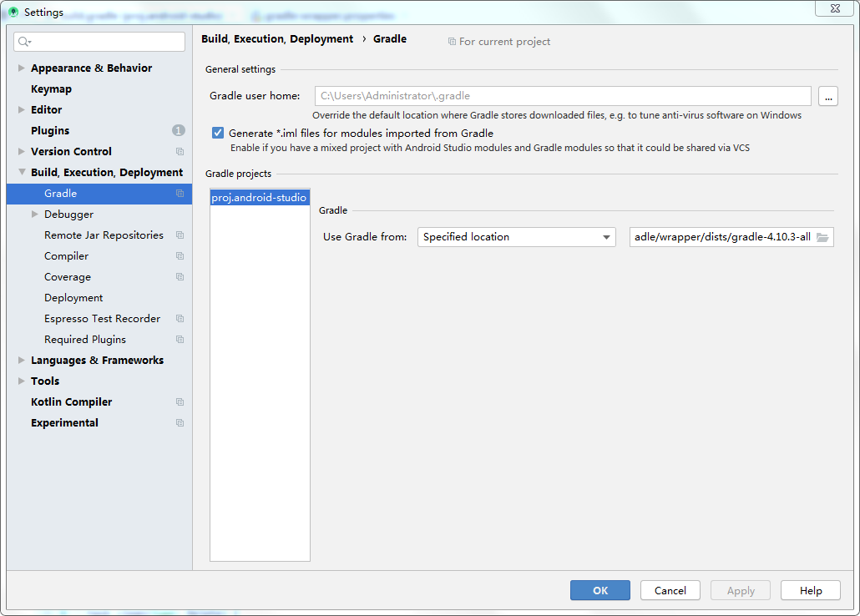Viewport: 860px width, 616px height.
Task: Click the Cancel button
Action: coord(670,591)
